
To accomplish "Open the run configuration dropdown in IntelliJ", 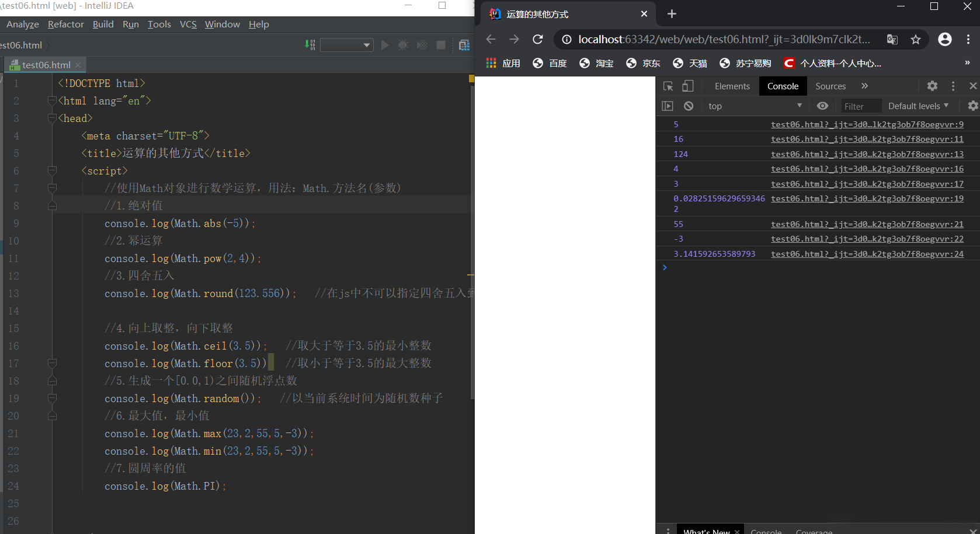I will pos(346,45).
